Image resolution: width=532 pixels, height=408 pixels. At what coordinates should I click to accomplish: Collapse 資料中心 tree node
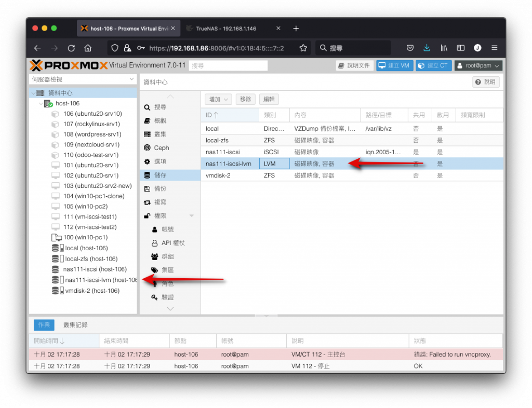[x=33, y=93]
